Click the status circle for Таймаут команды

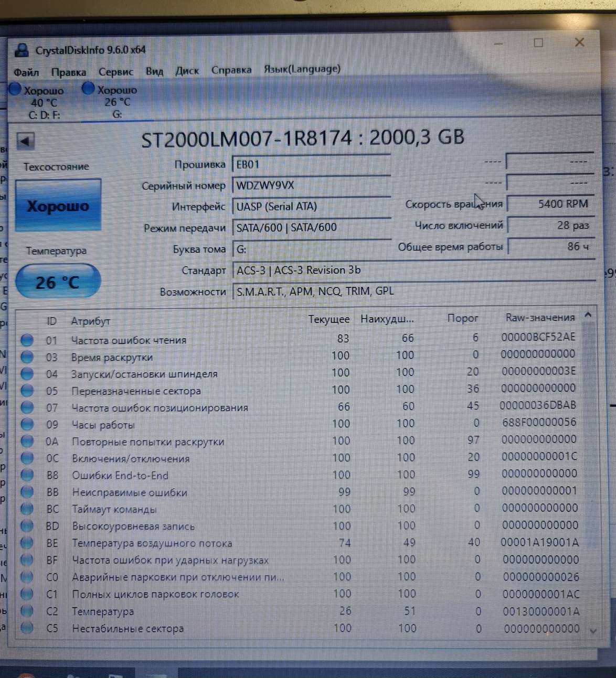coord(27,509)
